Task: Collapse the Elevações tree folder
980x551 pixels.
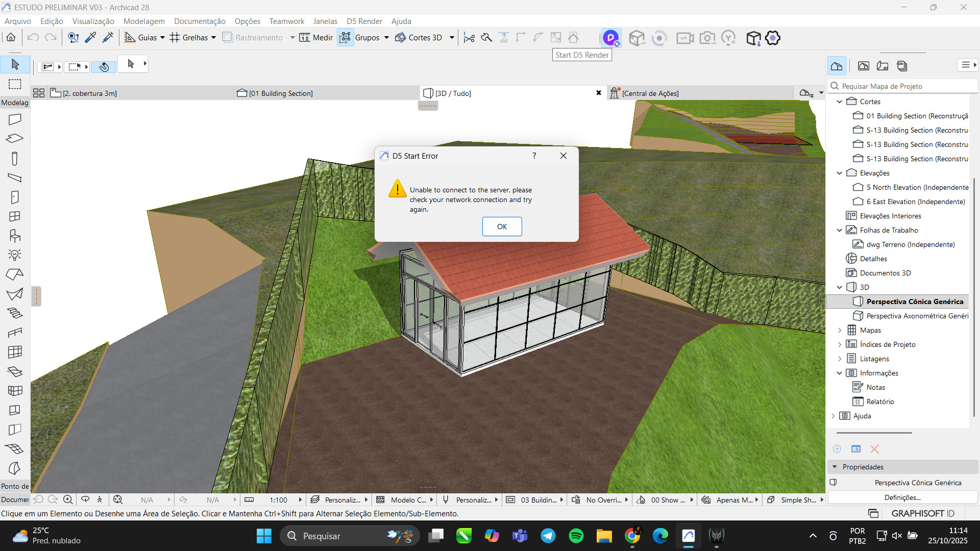Action: [839, 173]
